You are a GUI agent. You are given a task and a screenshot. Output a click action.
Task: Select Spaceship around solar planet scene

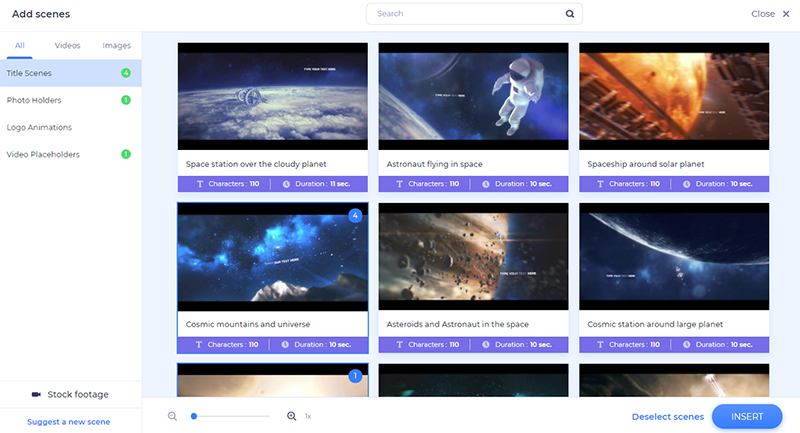point(674,96)
